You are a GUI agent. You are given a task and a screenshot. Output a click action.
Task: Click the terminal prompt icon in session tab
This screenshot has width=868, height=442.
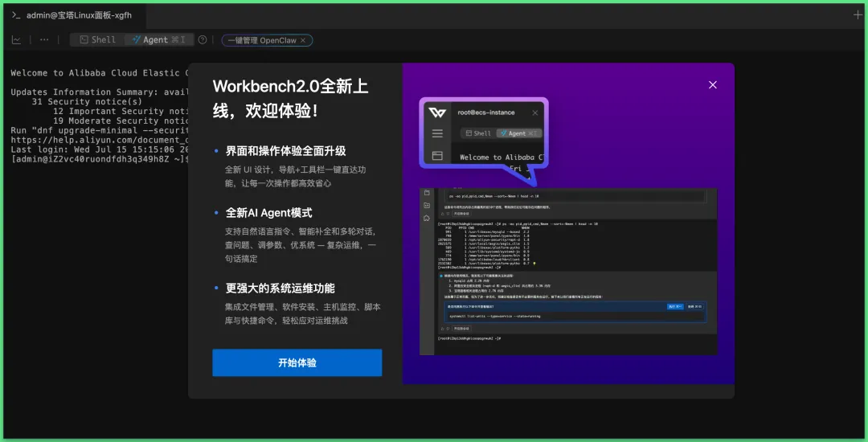coord(16,15)
